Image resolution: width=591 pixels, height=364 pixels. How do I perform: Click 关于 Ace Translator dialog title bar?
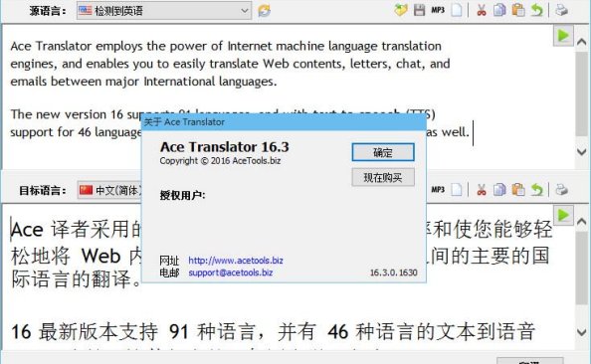[284, 121]
